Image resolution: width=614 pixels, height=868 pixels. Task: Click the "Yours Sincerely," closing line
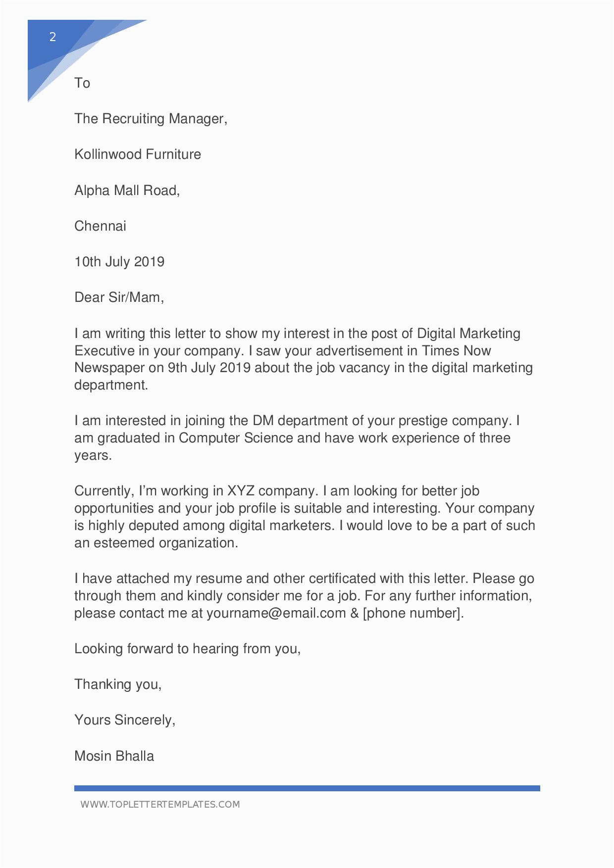[125, 720]
